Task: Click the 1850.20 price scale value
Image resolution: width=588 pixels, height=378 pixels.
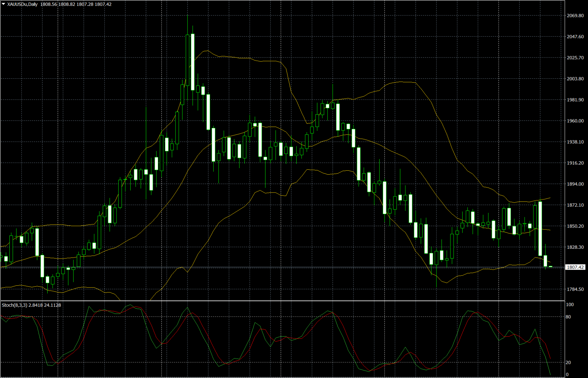Action: [x=575, y=226]
